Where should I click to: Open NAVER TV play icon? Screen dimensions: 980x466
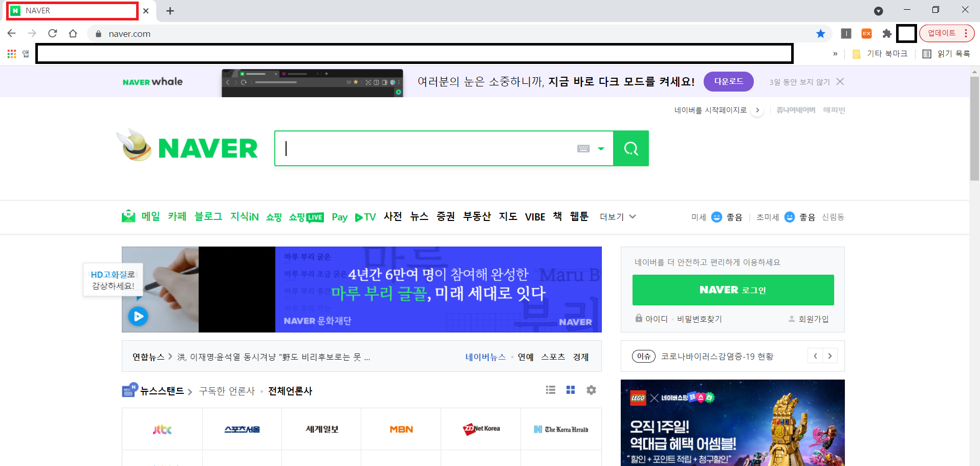point(360,216)
